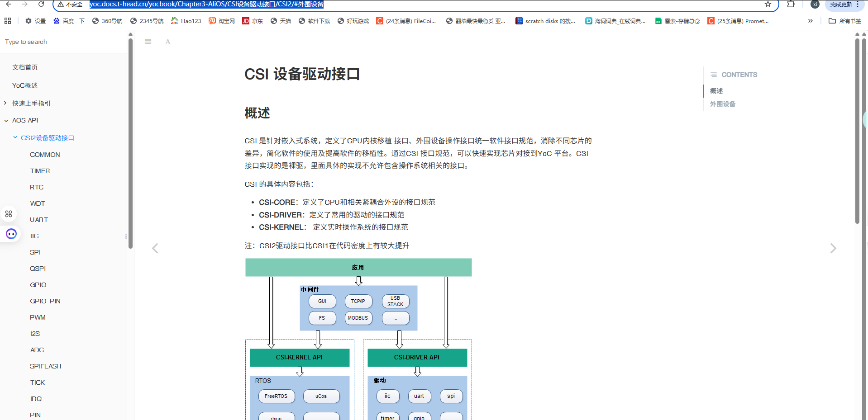Click the xi profile avatar
868x420 pixels.
pos(815,5)
